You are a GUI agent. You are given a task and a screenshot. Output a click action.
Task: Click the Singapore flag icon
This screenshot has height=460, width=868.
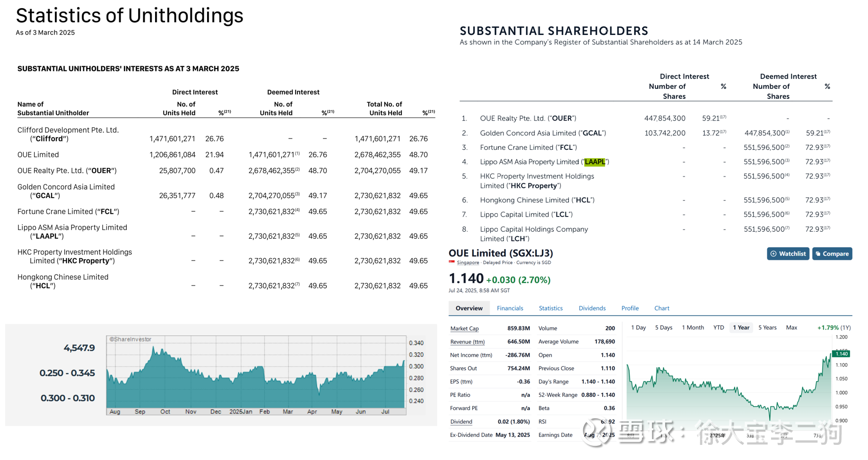tap(451, 262)
